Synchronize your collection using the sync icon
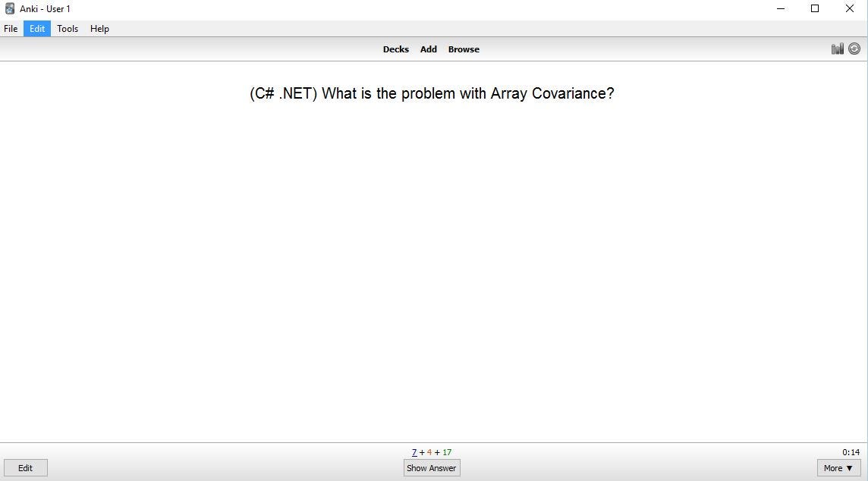The image size is (868, 481). 854,48
